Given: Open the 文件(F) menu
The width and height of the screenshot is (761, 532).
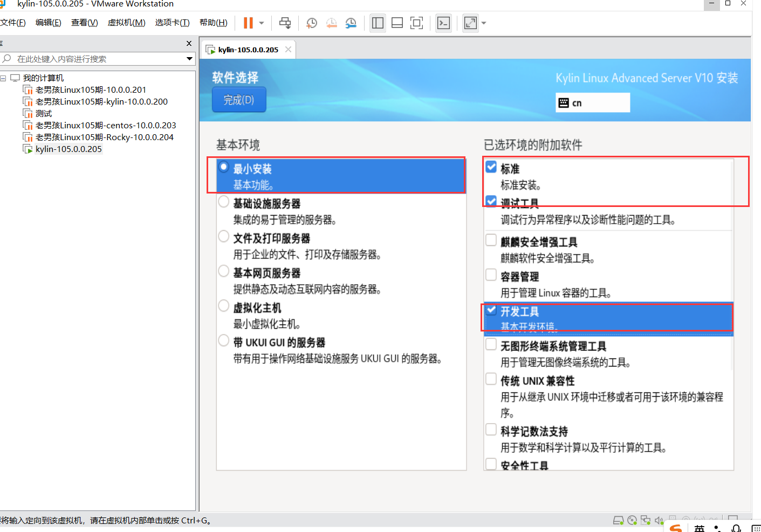Looking at the screenshot, I should pyautogui.click(x=13, y=23).
